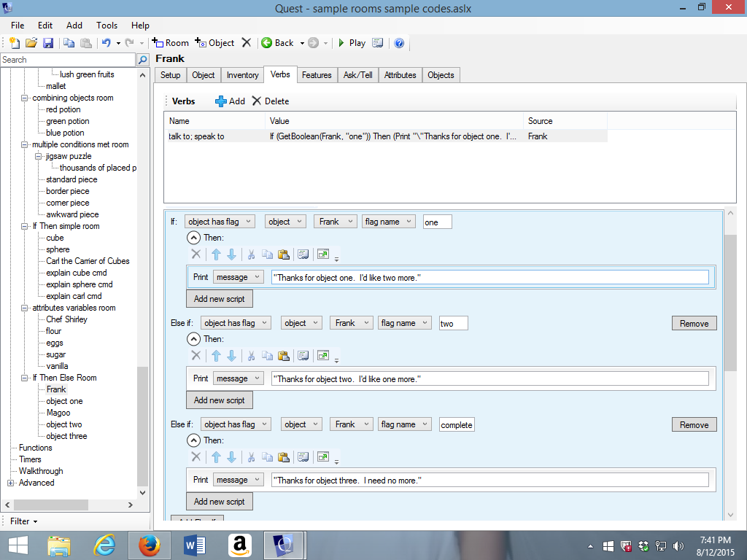Delete script in first Then toolbar

(x=196, y=254)
